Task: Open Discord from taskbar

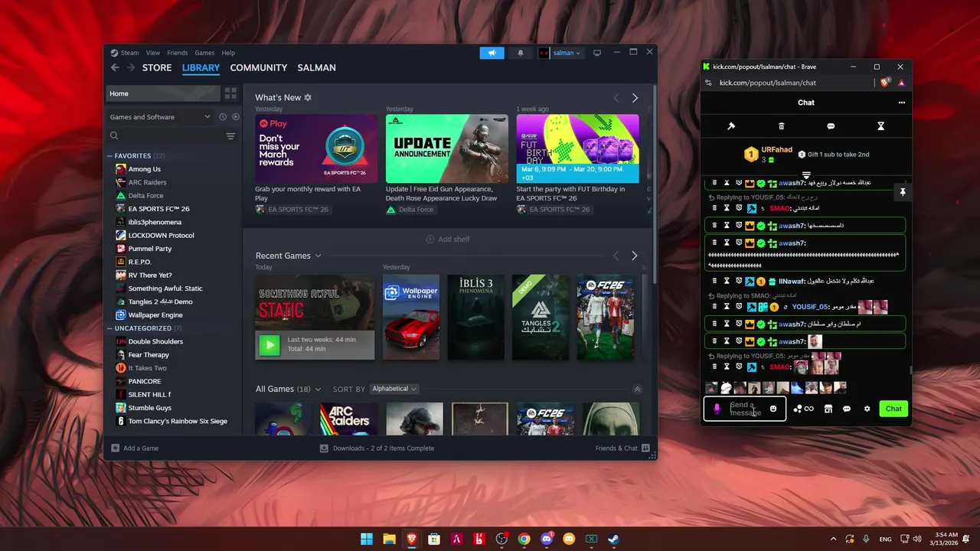Action: (x=547, y=539)
